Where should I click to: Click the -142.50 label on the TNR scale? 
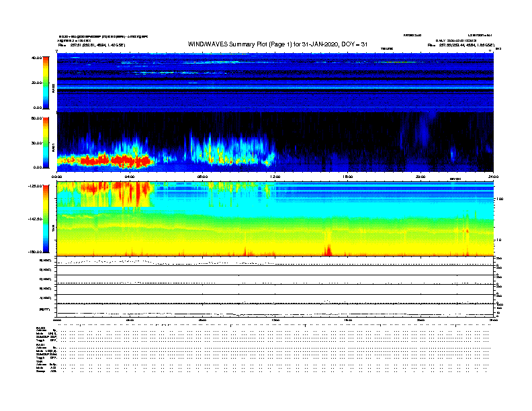(35, 219)
